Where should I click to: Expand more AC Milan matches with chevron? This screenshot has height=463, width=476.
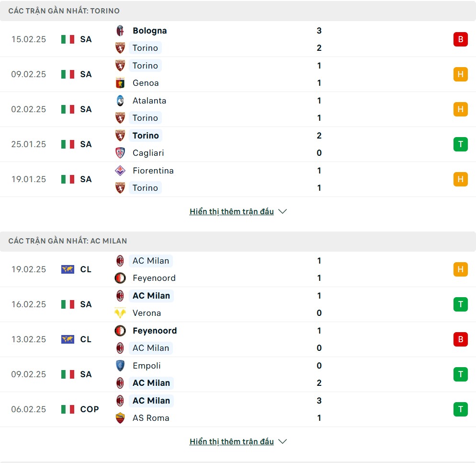[283, 441]
